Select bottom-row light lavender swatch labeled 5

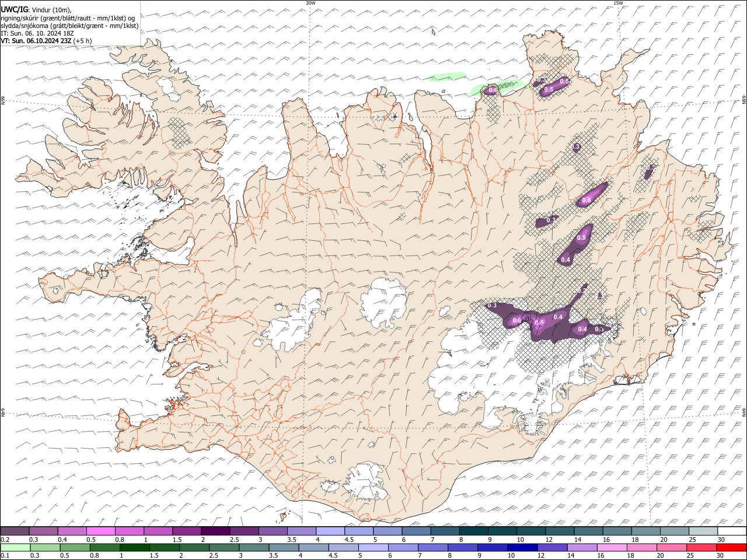coord(373,547)
